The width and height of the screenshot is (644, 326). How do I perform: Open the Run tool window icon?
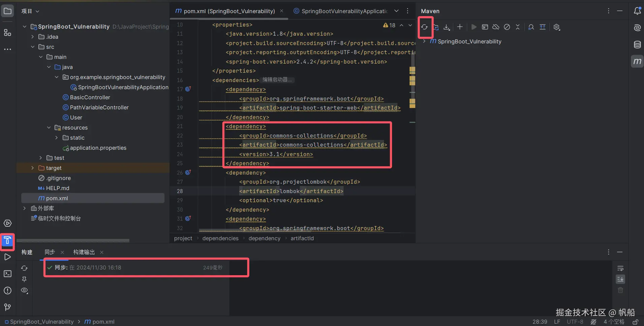(x=7, y=257)
